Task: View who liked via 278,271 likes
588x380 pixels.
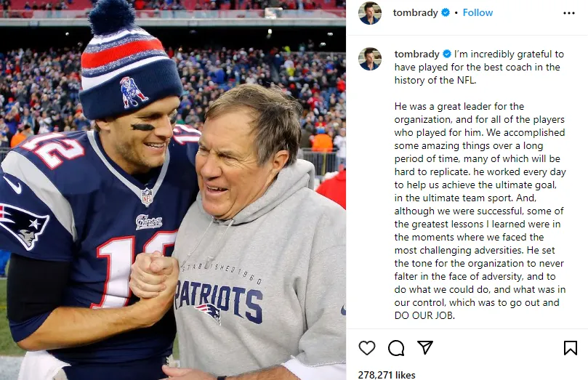Action: coord(387,375)
